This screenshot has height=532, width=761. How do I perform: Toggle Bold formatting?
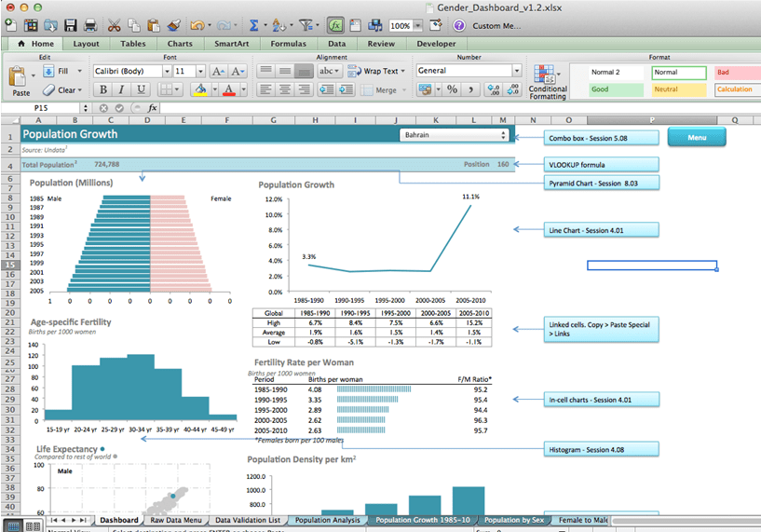pyautogui.click(x=102, y=89)
